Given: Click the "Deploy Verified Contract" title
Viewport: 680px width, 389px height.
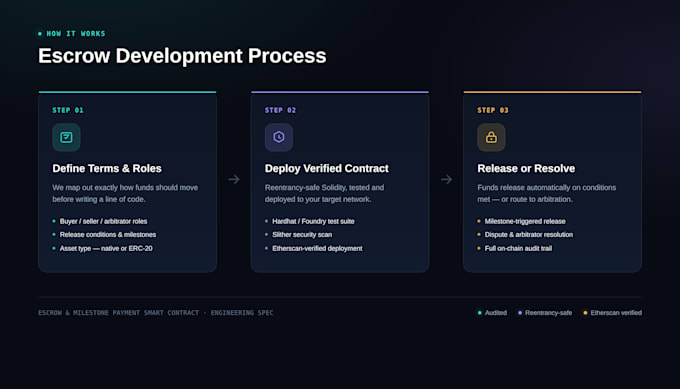Looking at the screenshot, I should [x=327, y=168].
